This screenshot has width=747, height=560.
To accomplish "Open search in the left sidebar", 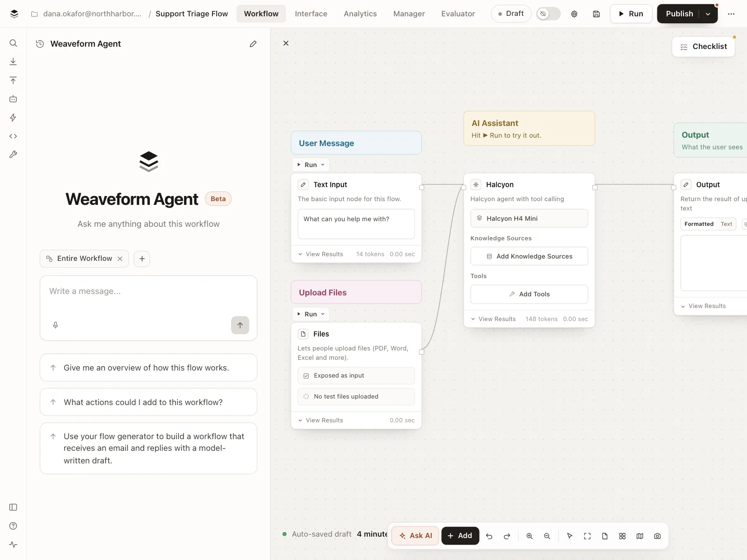I will coord(13,43).
